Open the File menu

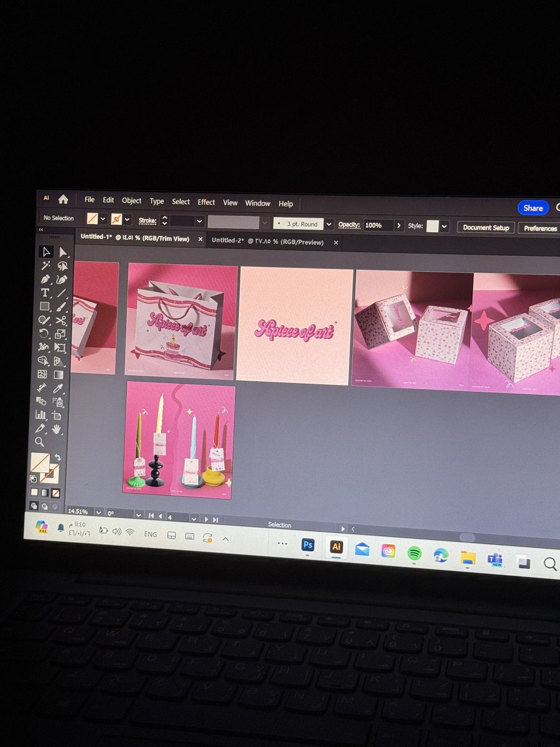(x=90, y=200)
